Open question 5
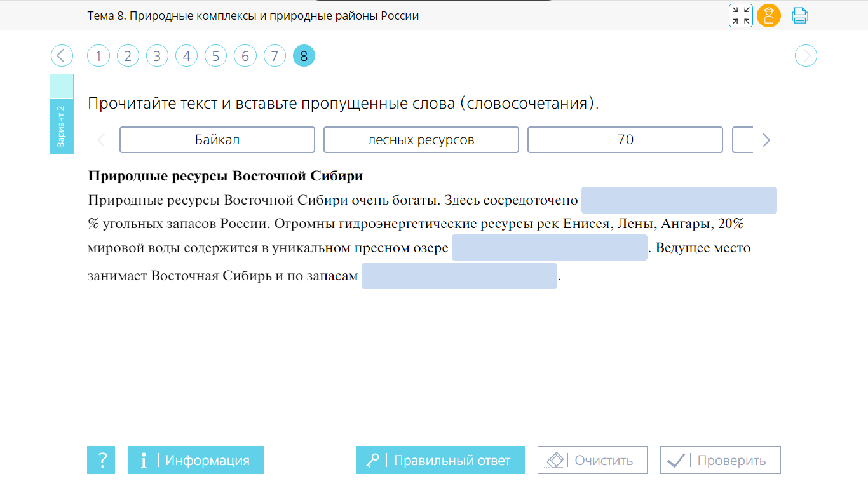 click(x=215, y=56)
